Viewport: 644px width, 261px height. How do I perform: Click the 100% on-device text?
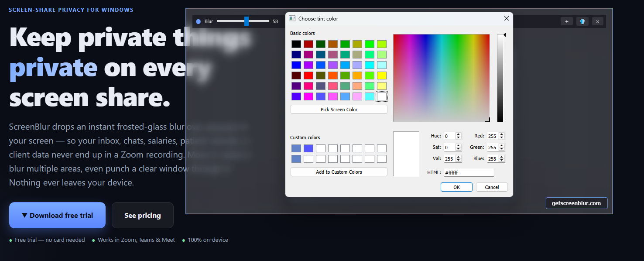pos(208,240)
